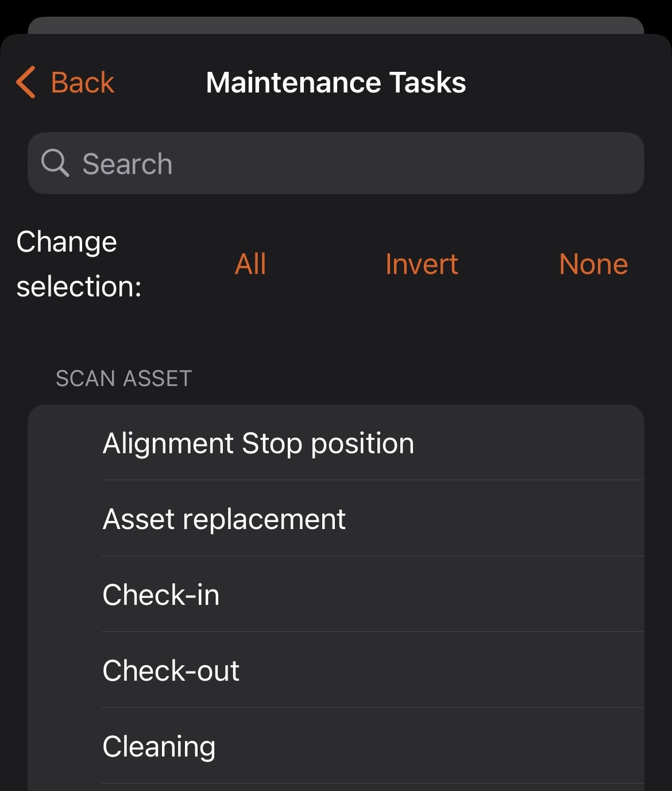
Task: Select the Alignment Stop position task
Action: pyautogui.click(x=258, y=443)
